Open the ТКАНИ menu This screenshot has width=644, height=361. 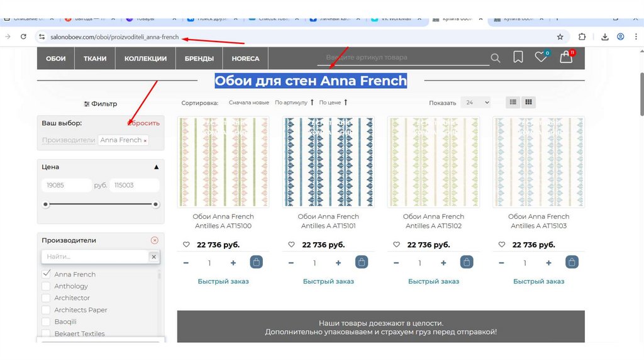tap(95, 58)
